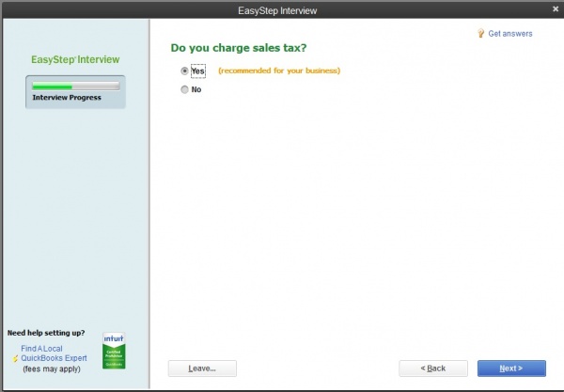Click the 'Interview Progress' label
The width and height of the screenshot is (564, 392).
(x=67, y=98)
